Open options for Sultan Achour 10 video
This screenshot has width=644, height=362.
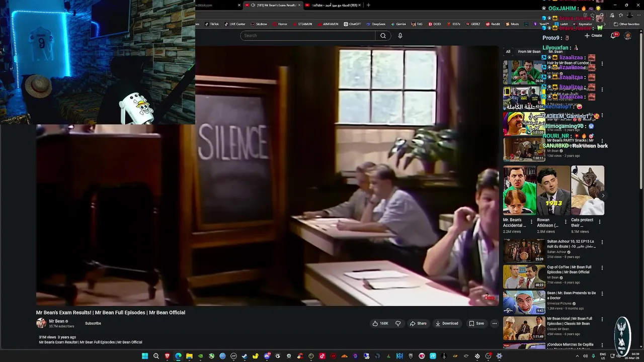(602, 242)
